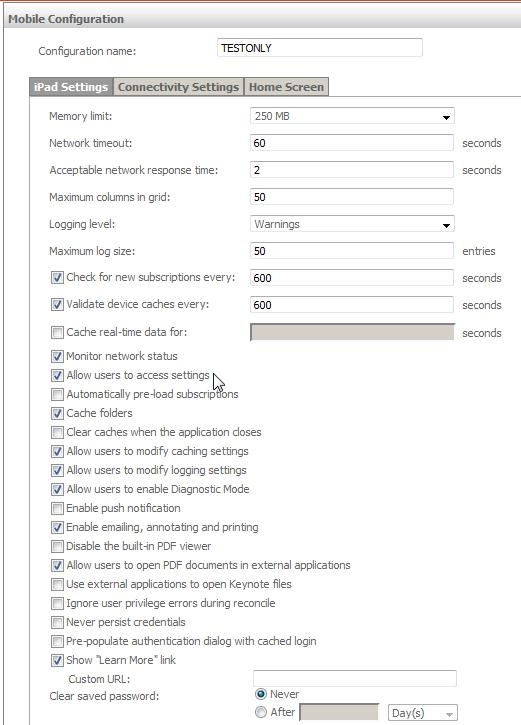
Task: Open the Home Screen tab
Action: (286, 87)
